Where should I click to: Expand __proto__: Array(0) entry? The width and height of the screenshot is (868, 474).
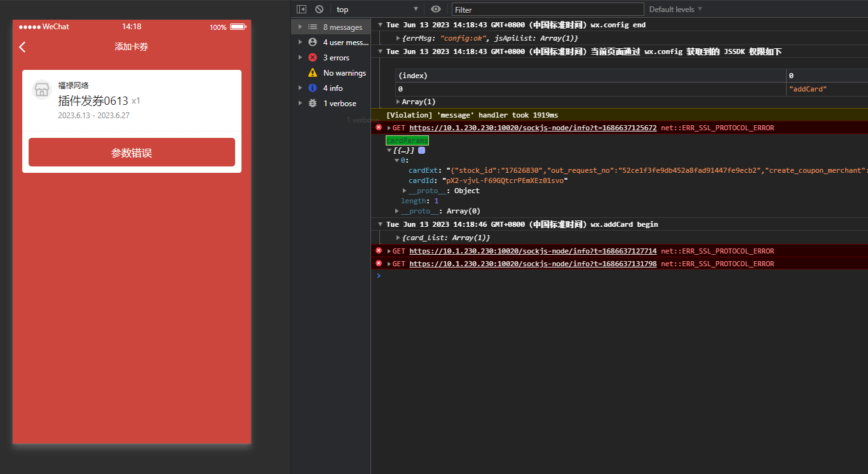pos(397,212)
